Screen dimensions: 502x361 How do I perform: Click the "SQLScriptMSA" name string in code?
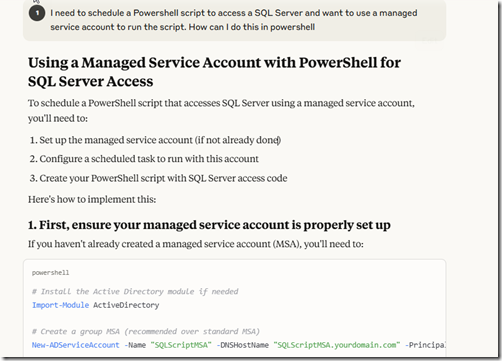point(181,345)
